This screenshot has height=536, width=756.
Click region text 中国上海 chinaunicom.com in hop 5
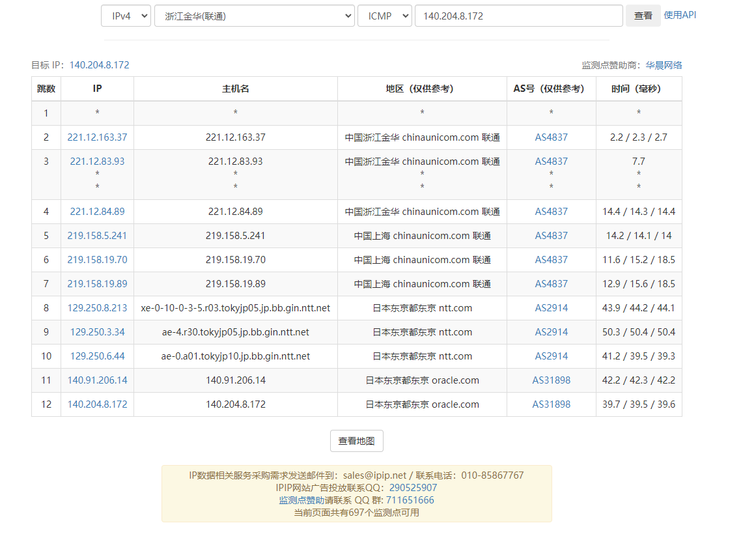tap(412, 236)
